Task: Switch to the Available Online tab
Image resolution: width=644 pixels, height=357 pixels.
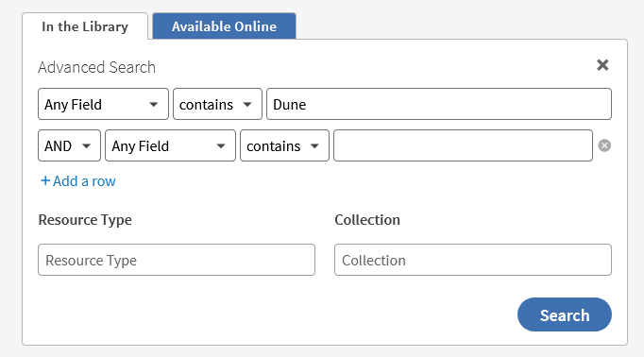Action: coord(224,26)
